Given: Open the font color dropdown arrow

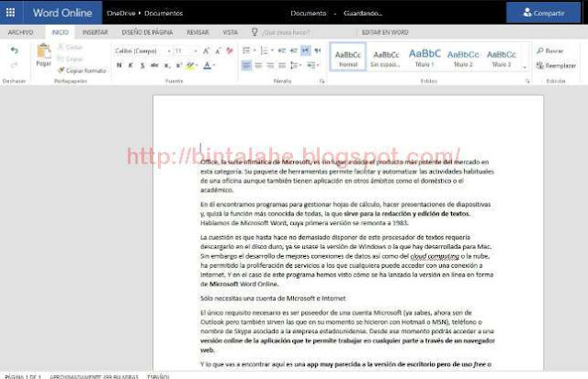Looking at the screenshot, I should [x=214, y=65].
